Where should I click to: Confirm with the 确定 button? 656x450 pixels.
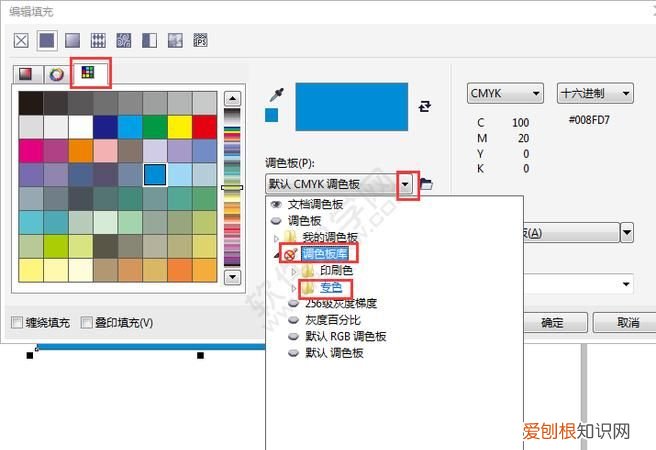pos(552,322)
